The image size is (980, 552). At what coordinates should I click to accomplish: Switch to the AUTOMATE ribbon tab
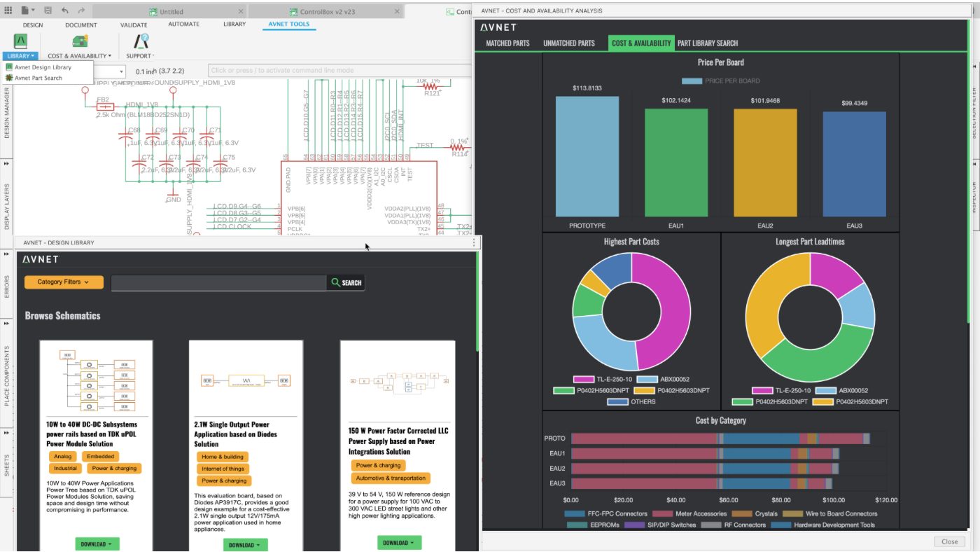[x=184, y=25]
